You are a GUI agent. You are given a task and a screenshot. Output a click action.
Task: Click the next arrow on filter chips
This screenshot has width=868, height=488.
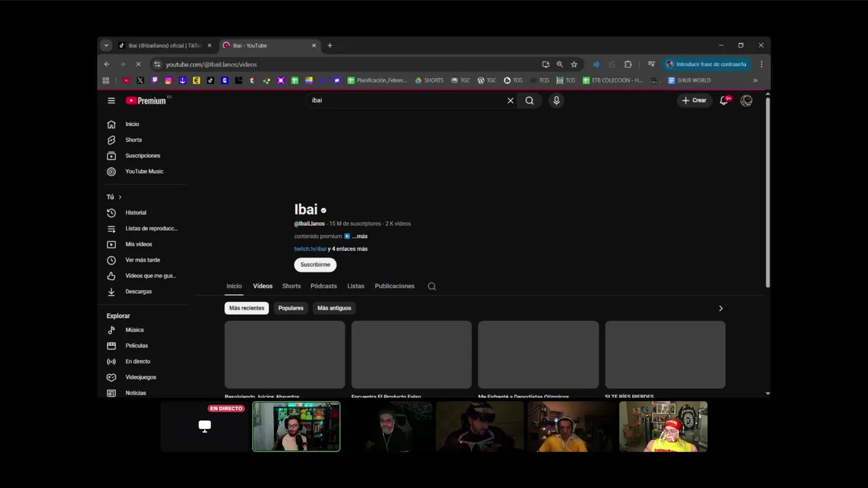click(x=721, y=308)
